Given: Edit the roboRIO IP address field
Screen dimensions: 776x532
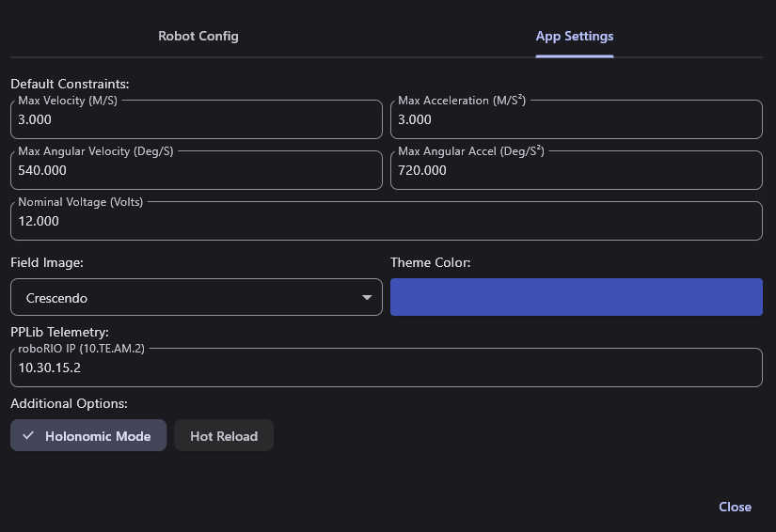Looking at the screenshot, I should click(387, 368).
